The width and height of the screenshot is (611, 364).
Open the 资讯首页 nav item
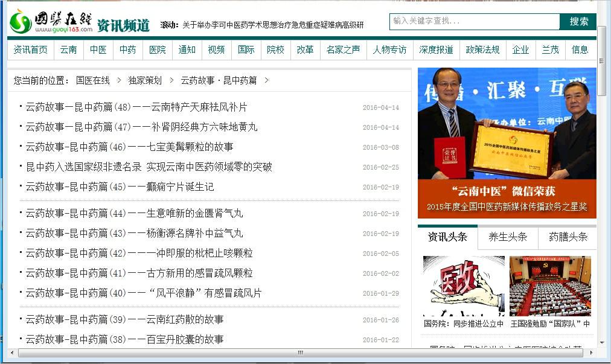(x=30, y=50)
